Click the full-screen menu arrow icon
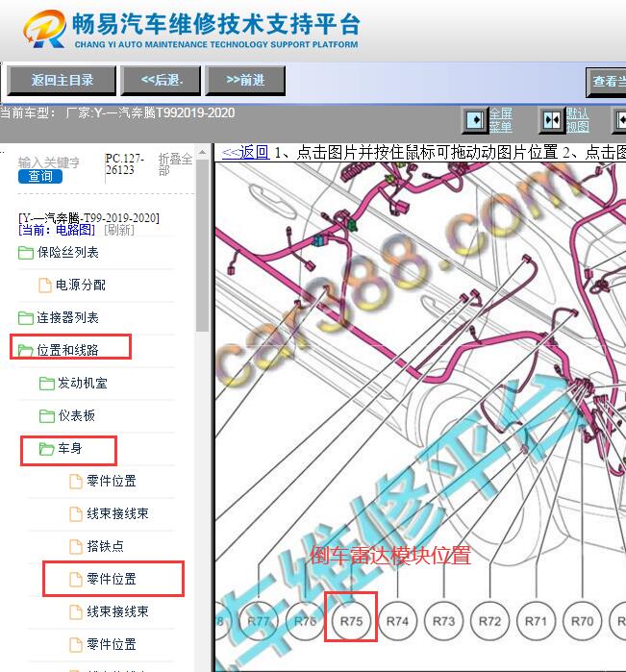The image size is (626, 672). pos(475,120)
